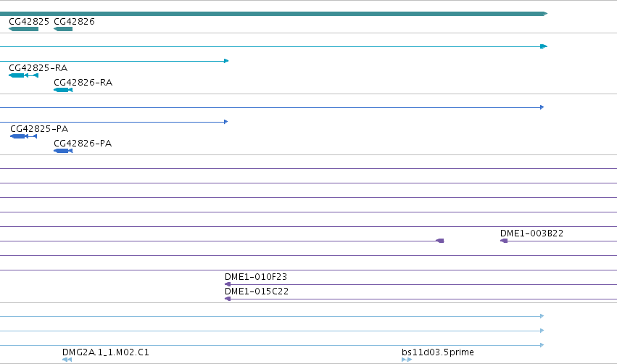This screenshot has height=364, width=617.
Task: Click the bs11d03.5prime light blue glyph
Action: pyautogui.click(x=407, y=360)
